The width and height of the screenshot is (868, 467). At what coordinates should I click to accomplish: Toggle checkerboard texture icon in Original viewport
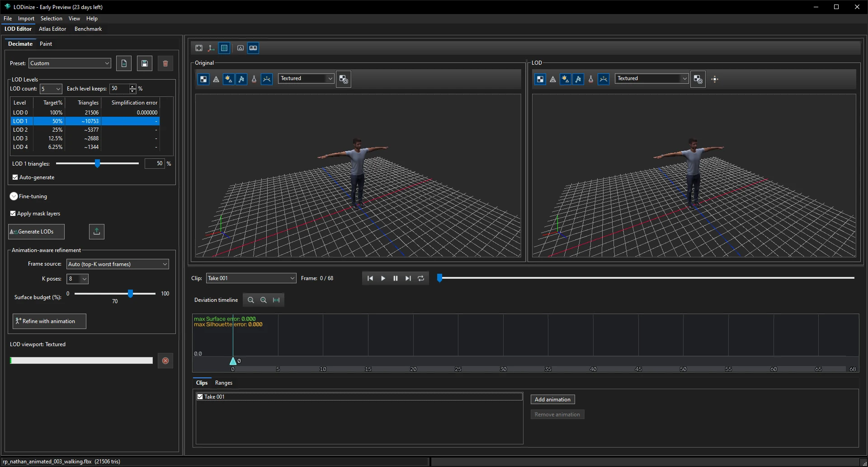(203, 79)
